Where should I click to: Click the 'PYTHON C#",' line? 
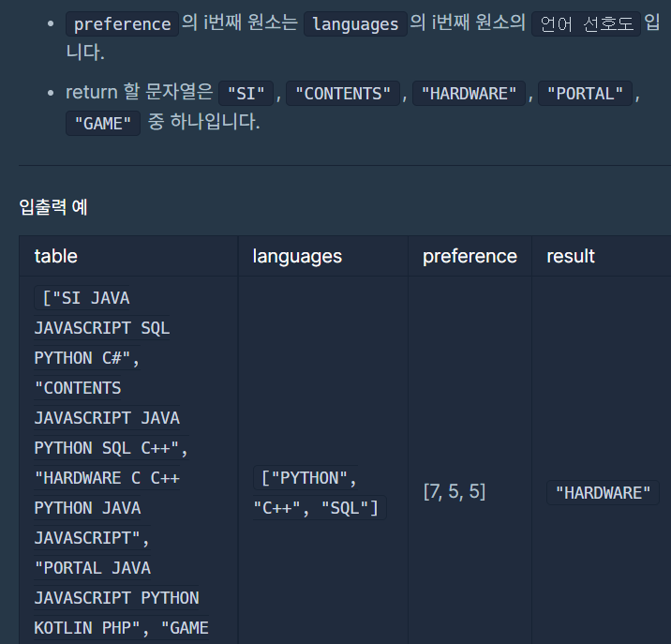87,358
